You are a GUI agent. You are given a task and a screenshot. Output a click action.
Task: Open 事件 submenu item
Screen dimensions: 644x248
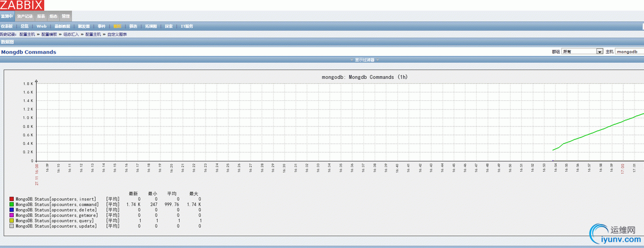101,26
